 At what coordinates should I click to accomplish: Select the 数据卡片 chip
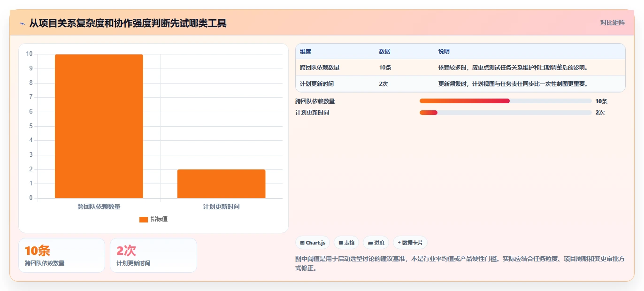point(410,243)
